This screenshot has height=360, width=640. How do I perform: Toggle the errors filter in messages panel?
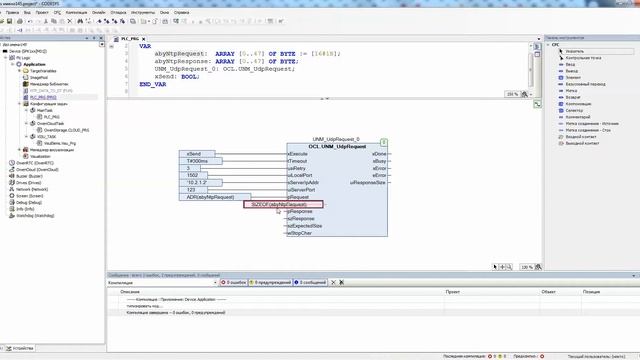[x=233, y=282]
